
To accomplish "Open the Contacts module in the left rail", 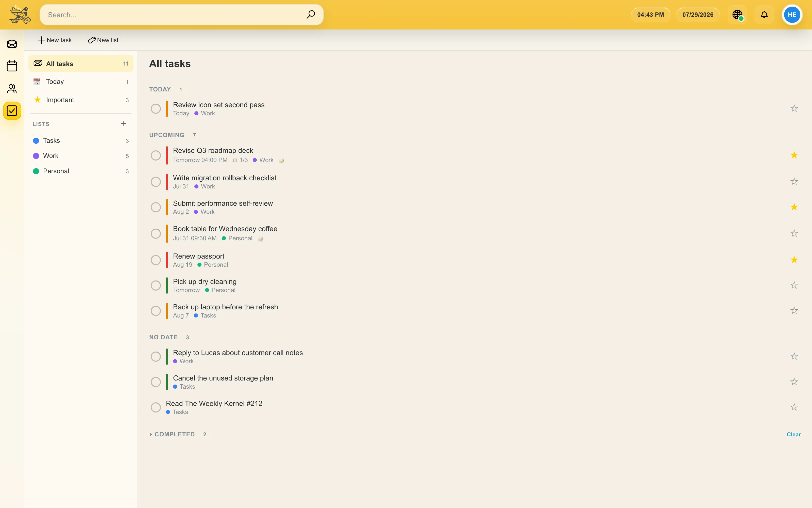I will (12, 89).
